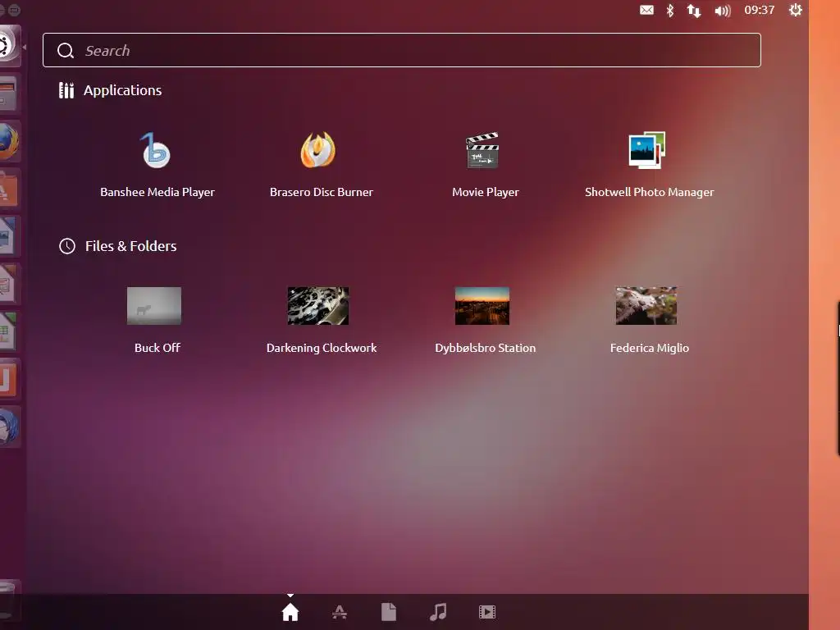Image resolution: width=840 pixels, height=630 pixels.
Task: Open Thunderbird Mail in launcher
Action: [8, 427]
